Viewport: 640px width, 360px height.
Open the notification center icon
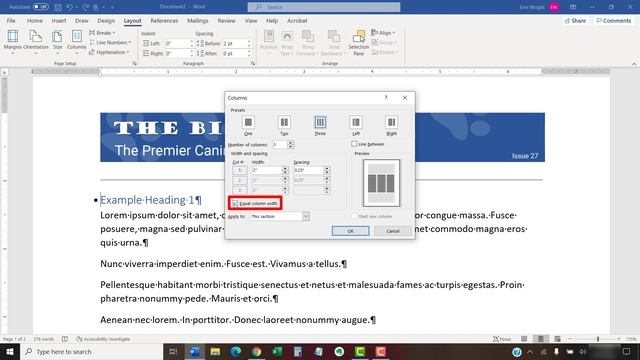click(626, 351)
